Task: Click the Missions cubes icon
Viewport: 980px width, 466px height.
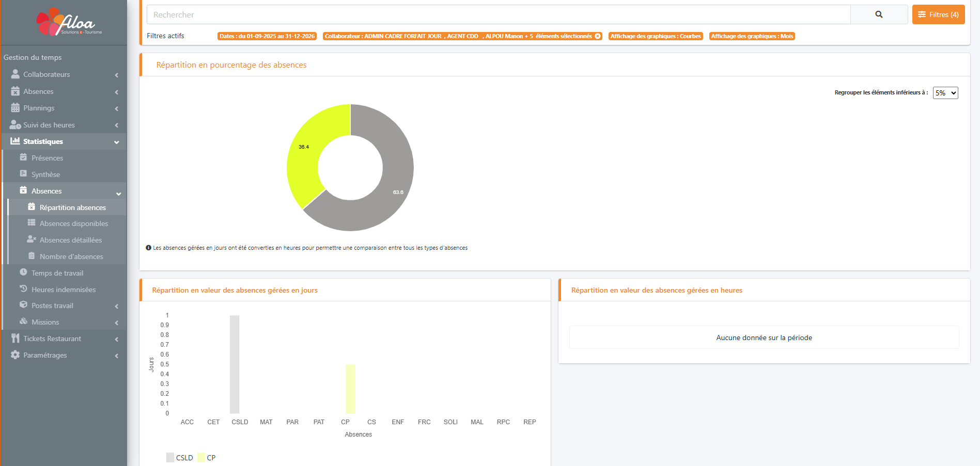Action: [23, 322]
